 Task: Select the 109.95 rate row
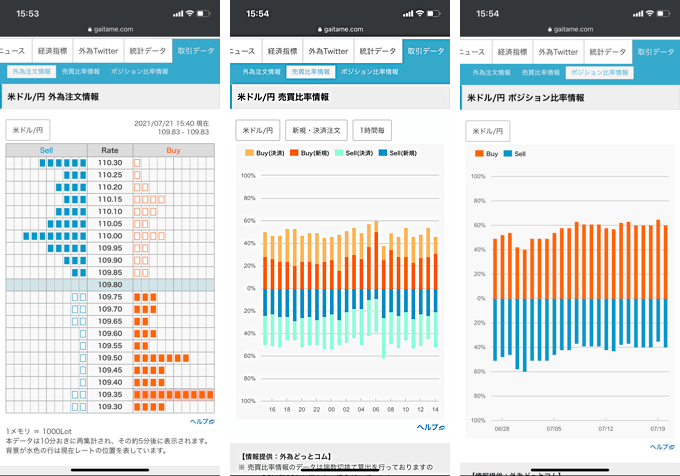(110, 248)
